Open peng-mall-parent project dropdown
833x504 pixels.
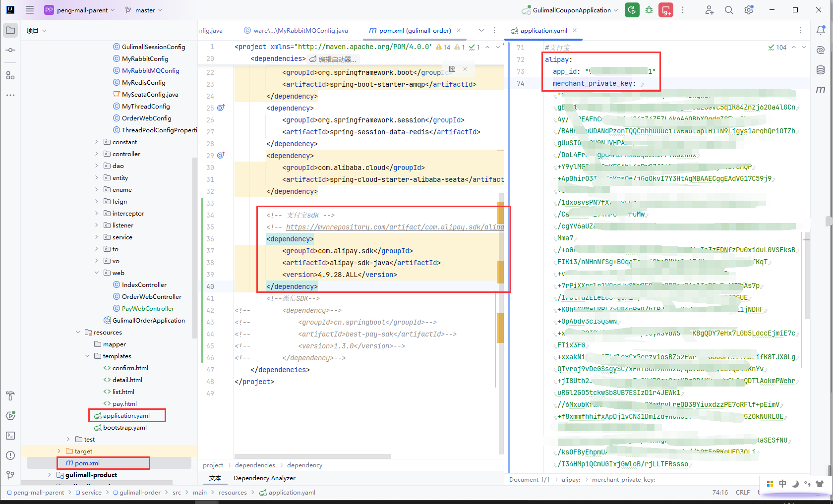(80, 10)
